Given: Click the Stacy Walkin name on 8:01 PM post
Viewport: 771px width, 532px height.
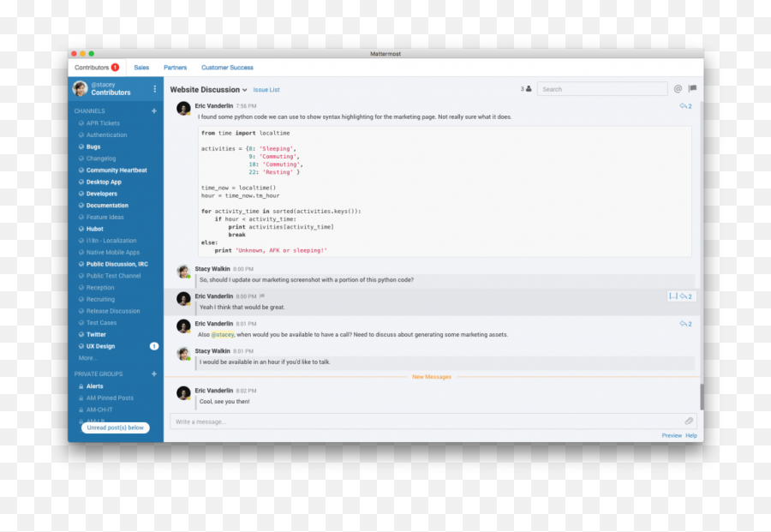Looking at the screenshot, I should tap(212, 351).
